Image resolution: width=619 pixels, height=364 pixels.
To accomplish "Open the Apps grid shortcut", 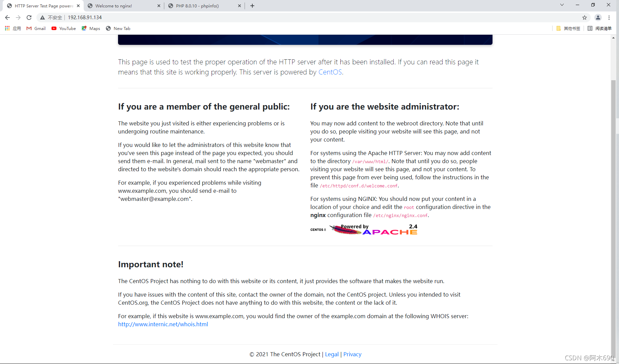I will click(13, 28).
